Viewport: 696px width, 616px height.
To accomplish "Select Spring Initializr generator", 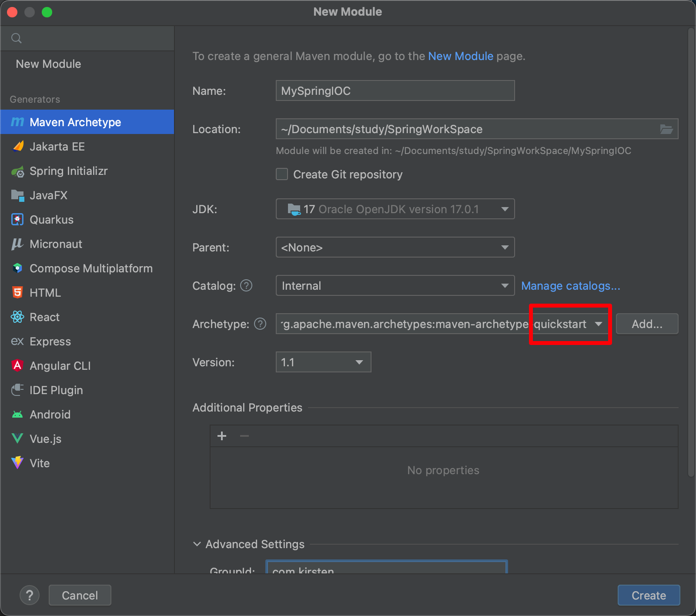I will click(87, 171).
